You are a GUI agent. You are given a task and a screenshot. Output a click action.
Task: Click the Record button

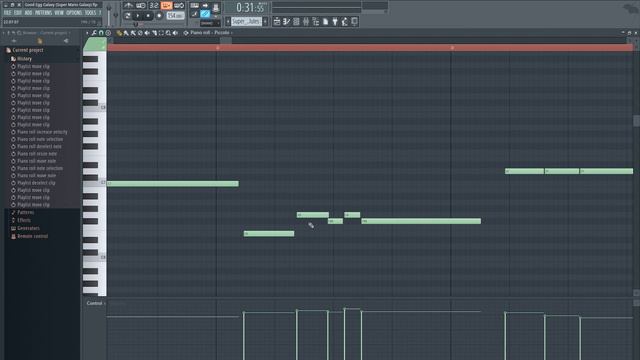pos(159,16)
